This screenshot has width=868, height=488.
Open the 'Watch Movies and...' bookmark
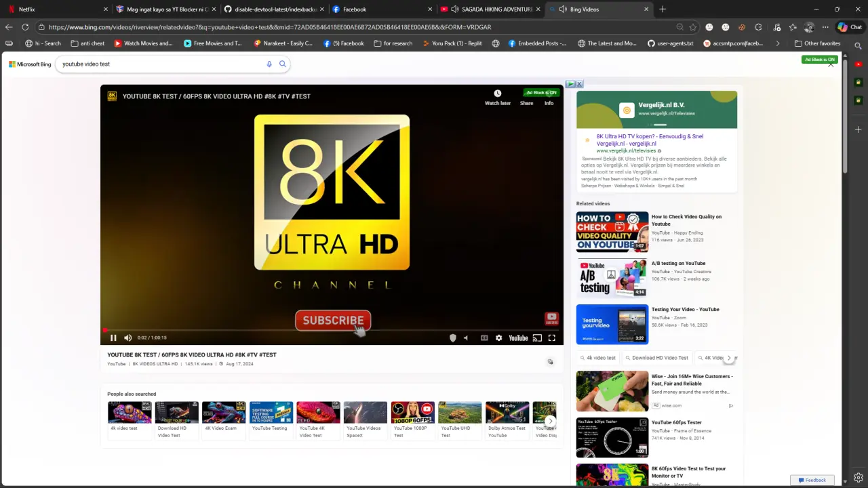tap(143, 43)
